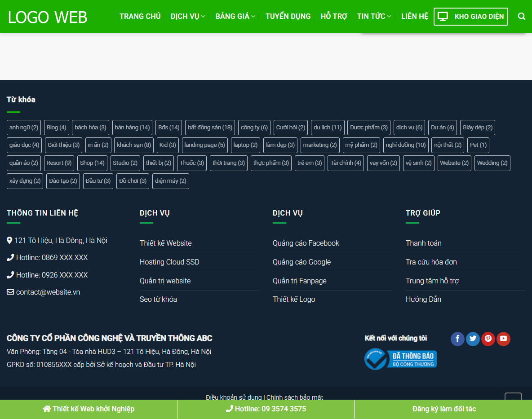This screenshot has width=532, height=419.
Task: Click the envelope icon next to contact@website.vn
Action: (9, 292)
